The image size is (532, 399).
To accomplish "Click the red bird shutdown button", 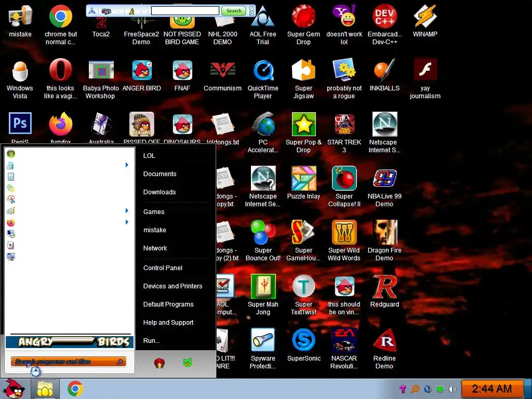I will pos(159,363).
